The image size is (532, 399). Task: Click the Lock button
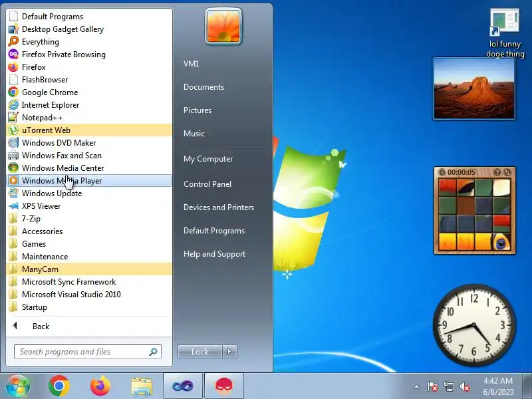point(200,352)
